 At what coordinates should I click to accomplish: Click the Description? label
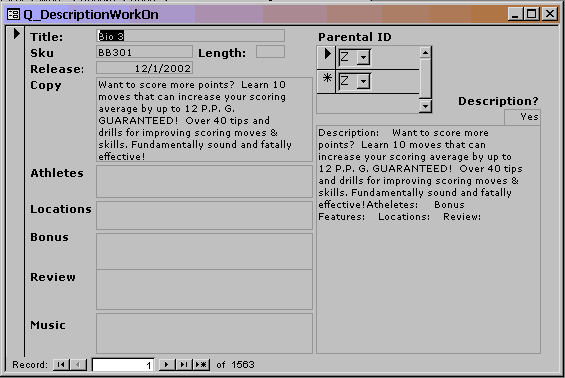click(x=498, y=101)
